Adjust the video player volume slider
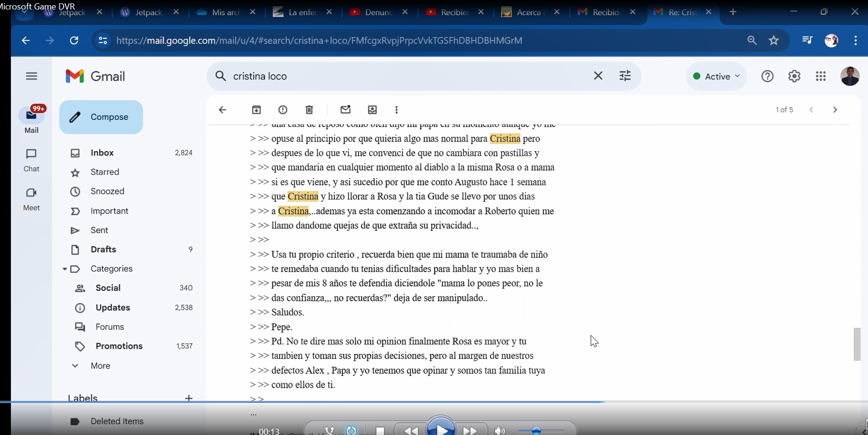This screenshot has height=435, width=868. (537, 430)
